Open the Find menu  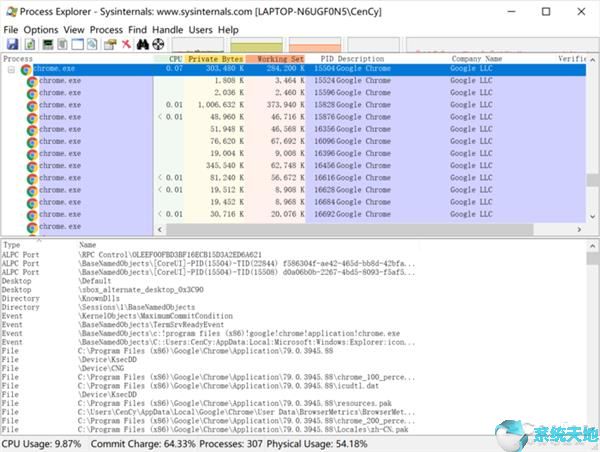pyautogui.click(x=137, y=30)
